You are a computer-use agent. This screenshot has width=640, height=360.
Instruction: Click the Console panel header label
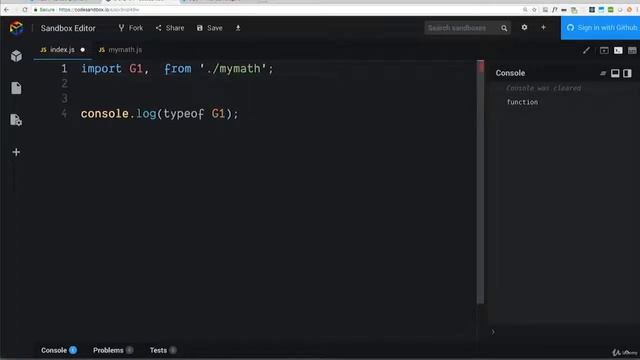(x=510, y=73)
